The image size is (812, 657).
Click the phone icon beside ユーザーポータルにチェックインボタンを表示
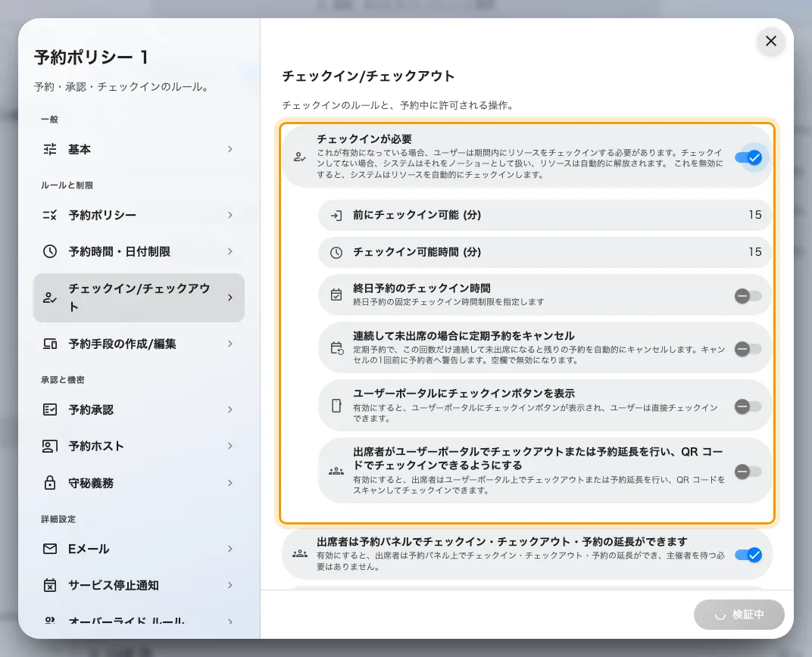[336, 406]
